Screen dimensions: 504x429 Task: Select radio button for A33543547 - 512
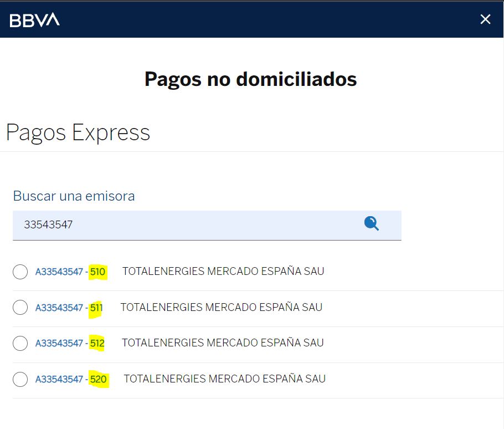coord(20,343)
